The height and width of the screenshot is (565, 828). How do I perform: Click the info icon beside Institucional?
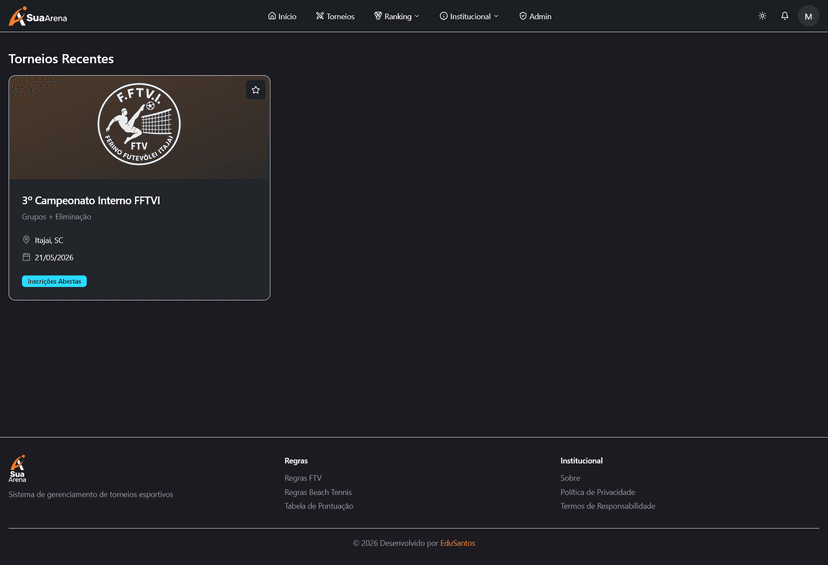point(444,16)
